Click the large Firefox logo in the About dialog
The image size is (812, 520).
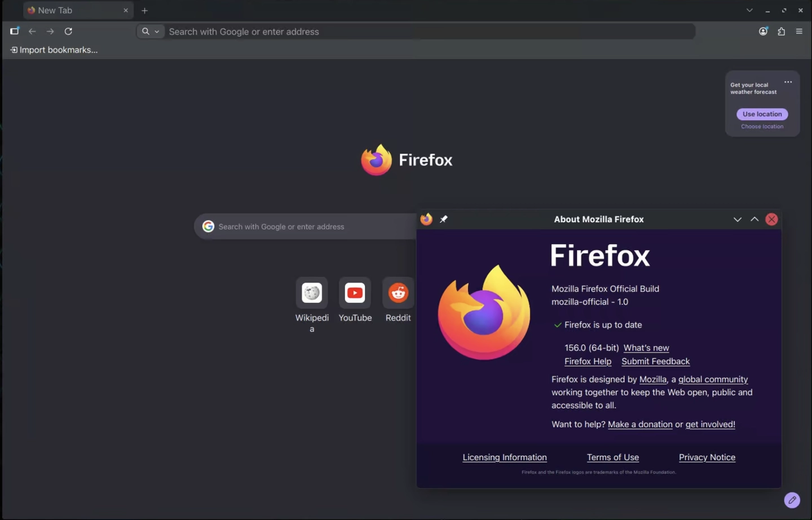point(484,312)
